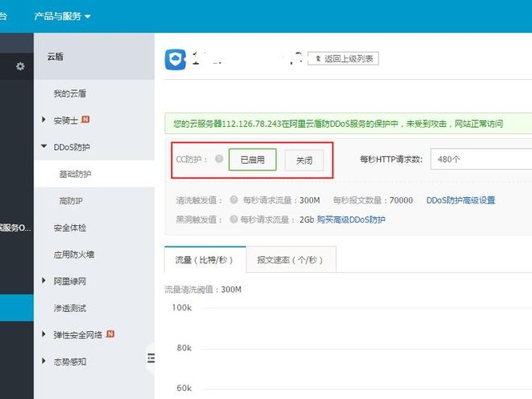Enable CC protection with 已启用 button
Image resolution: width=532 pixels, height=399 pixels.
[x=252, y=160]
